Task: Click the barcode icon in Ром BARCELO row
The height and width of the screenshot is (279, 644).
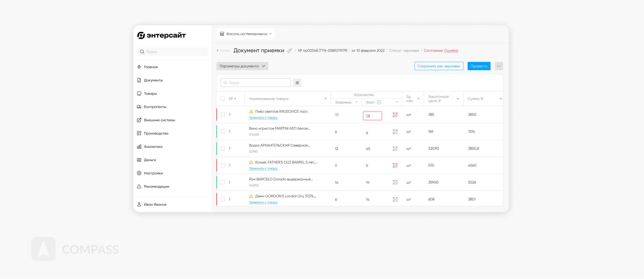Action: click(x=395, y=182)
